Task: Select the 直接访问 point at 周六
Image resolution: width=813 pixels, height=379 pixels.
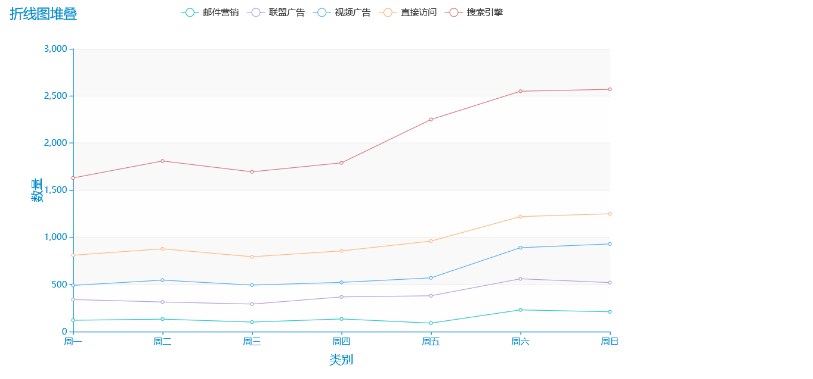Action: (x=520, y=217)
